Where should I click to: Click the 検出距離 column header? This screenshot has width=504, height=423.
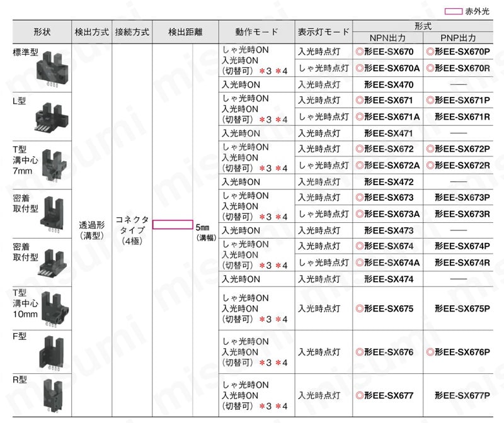tap(185, 32)
